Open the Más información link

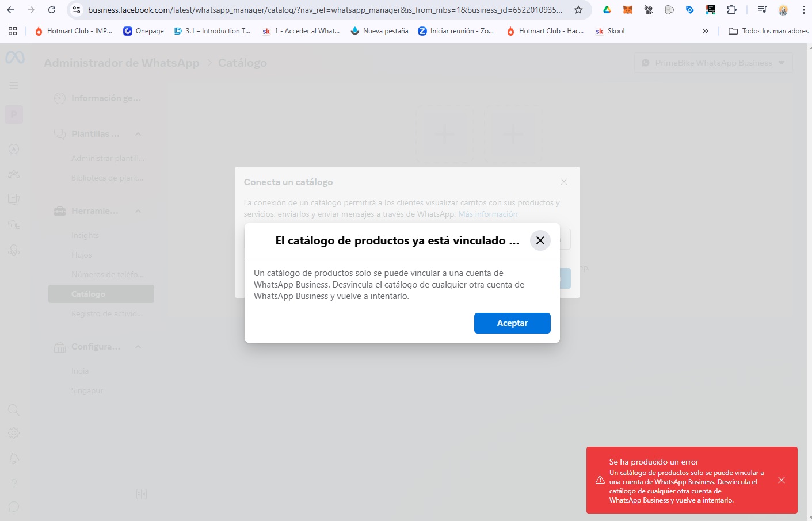(487, 213)
